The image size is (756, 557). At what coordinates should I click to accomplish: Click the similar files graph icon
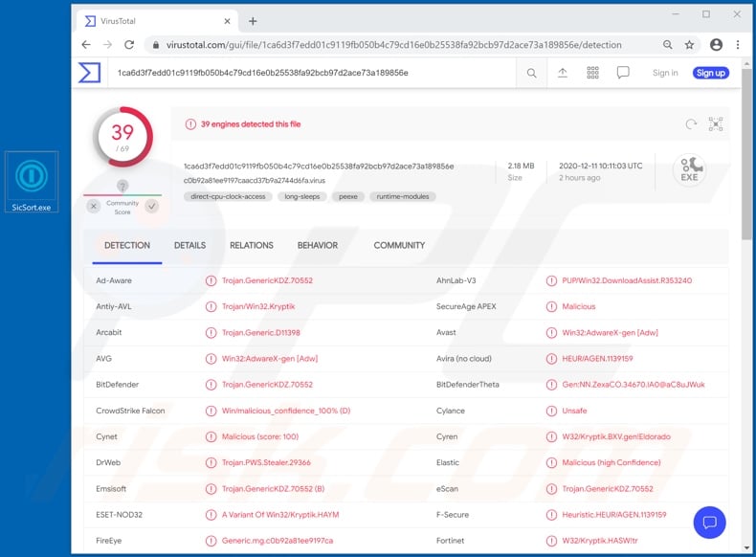[x=716, y=124]
